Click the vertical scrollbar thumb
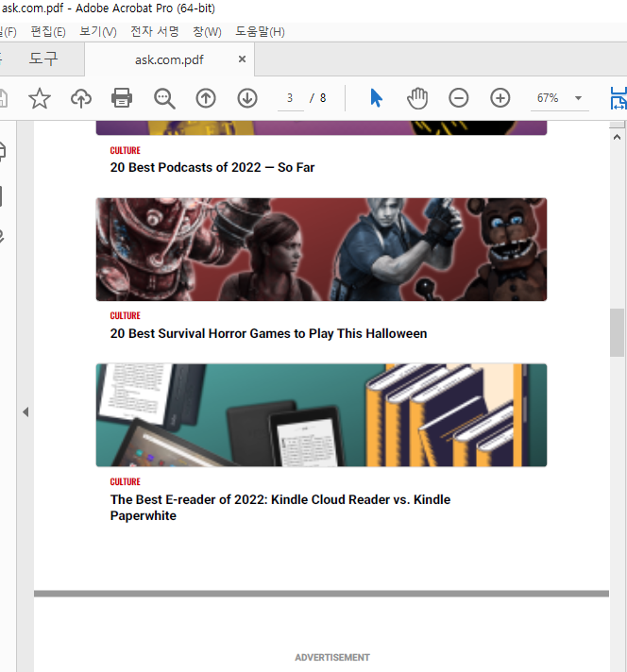627x672 pixels. click(618, 332)
